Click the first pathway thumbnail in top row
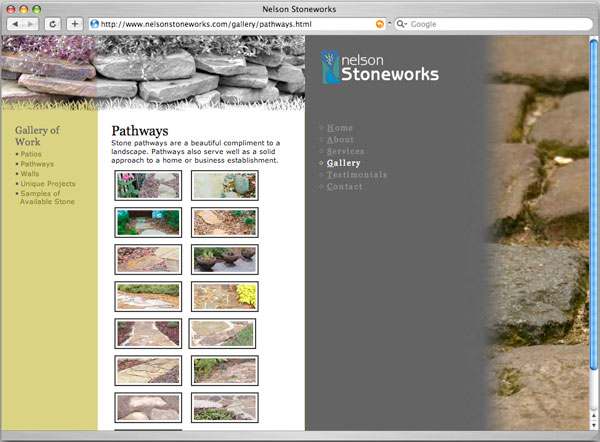600x442 pixels. (148, 185)
